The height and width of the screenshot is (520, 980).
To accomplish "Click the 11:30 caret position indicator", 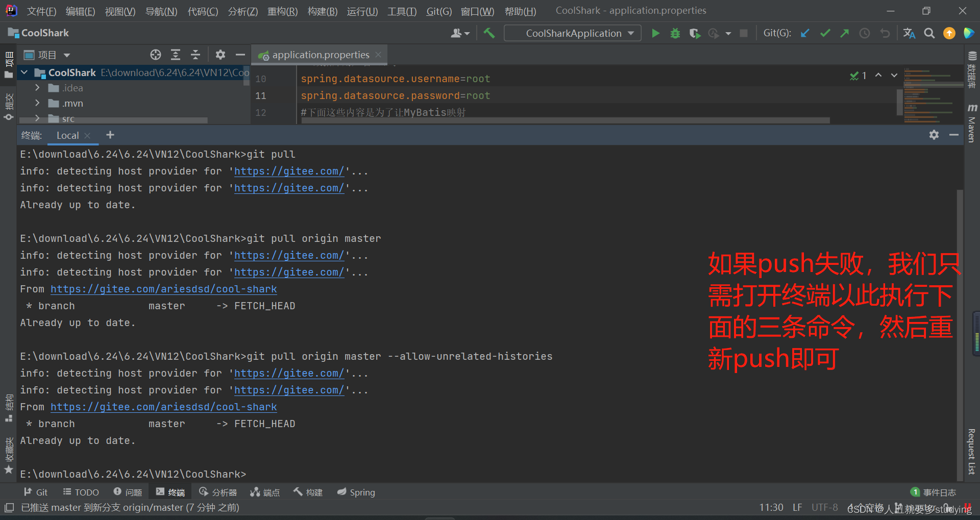I will coord(771,507).
